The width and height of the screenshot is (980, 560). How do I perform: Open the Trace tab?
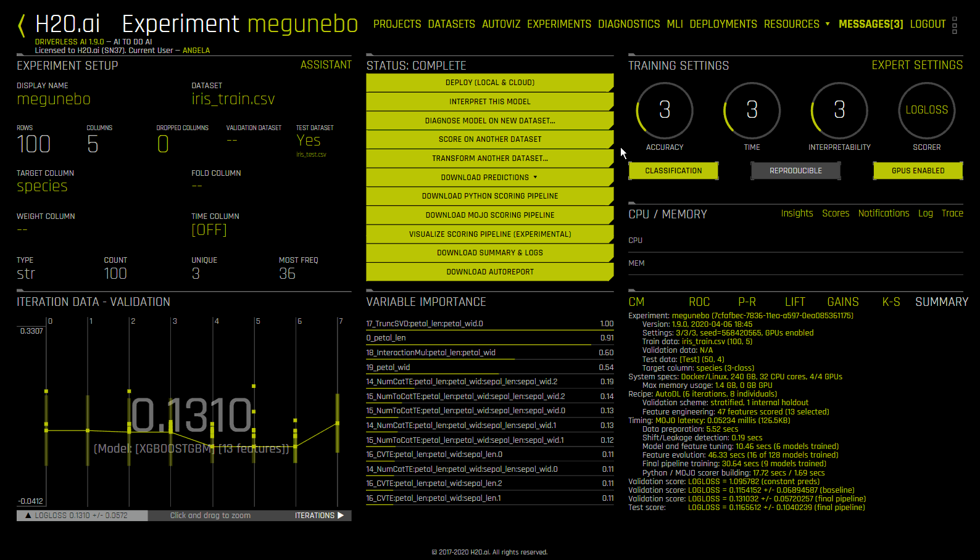point(952,213)
